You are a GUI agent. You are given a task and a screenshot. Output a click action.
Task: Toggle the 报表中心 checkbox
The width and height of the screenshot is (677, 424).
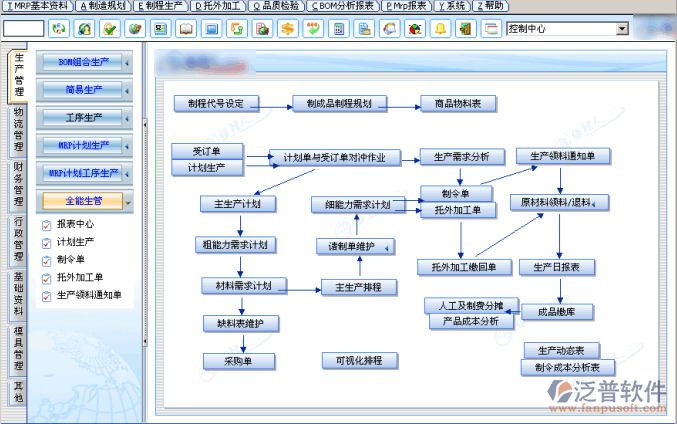tap(46, 224)
